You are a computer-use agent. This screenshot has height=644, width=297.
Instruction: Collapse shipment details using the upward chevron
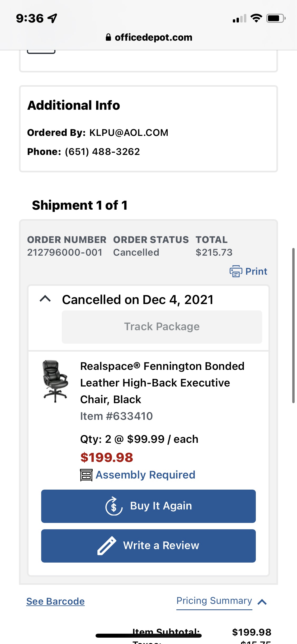click(45, 299)
